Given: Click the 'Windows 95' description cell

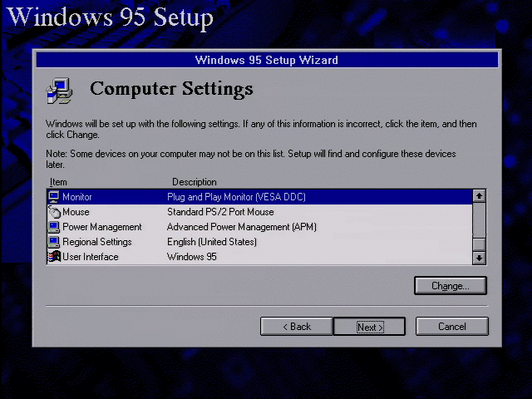Looking at the screenshot, I should (x=192, y=257).
